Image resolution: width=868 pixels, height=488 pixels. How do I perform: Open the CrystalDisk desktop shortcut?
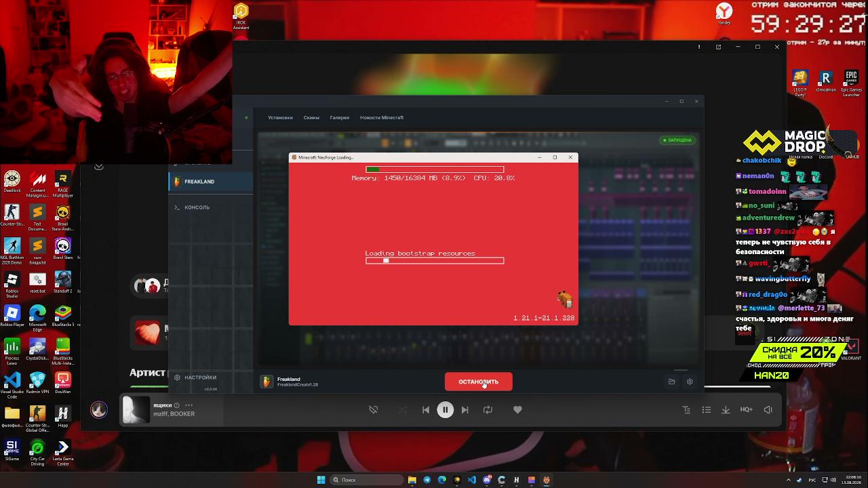click(37, 350)
